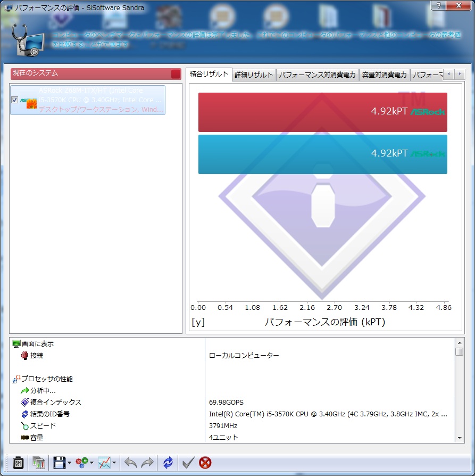Select the 画面に表示 row
This screenshot has height=476, width=475.
pyautogui.click(x=38, y=344)
